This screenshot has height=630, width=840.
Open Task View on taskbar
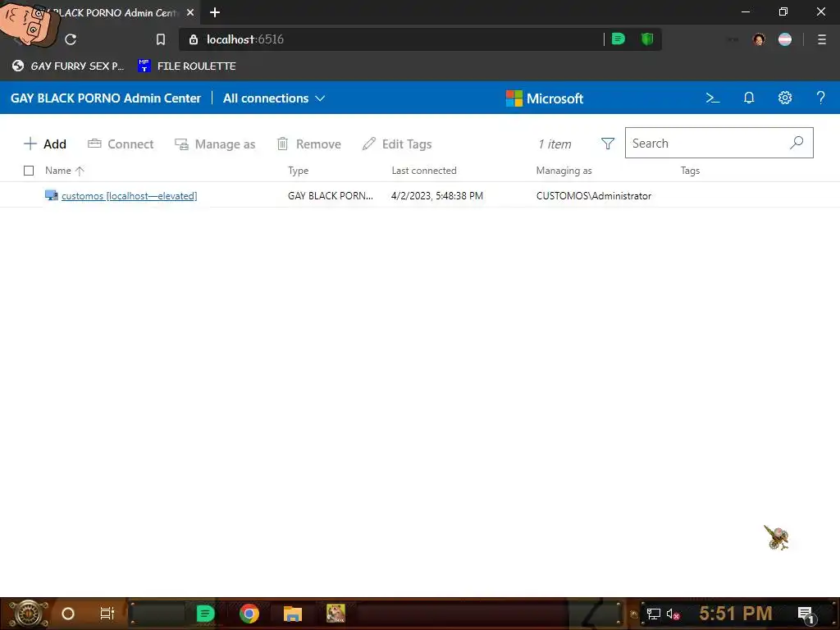pyautogui.click(x=107, y=614)
